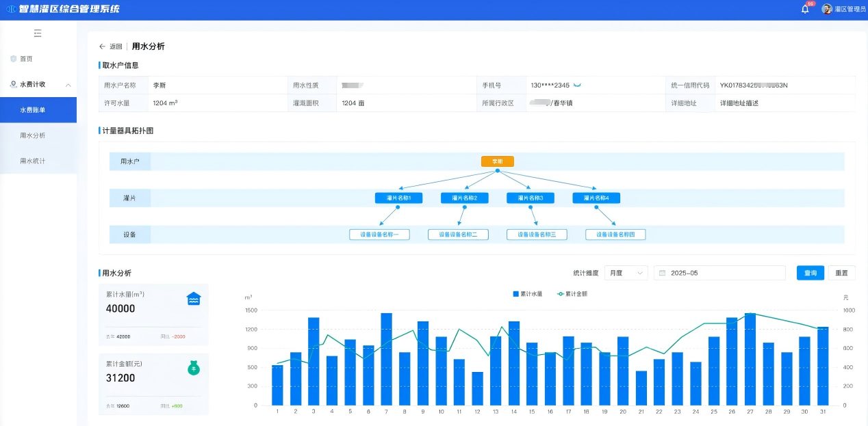Open 用水统计 in the sidebar
The height and width of the screenshot is (426, 868).
pos(33,161)
